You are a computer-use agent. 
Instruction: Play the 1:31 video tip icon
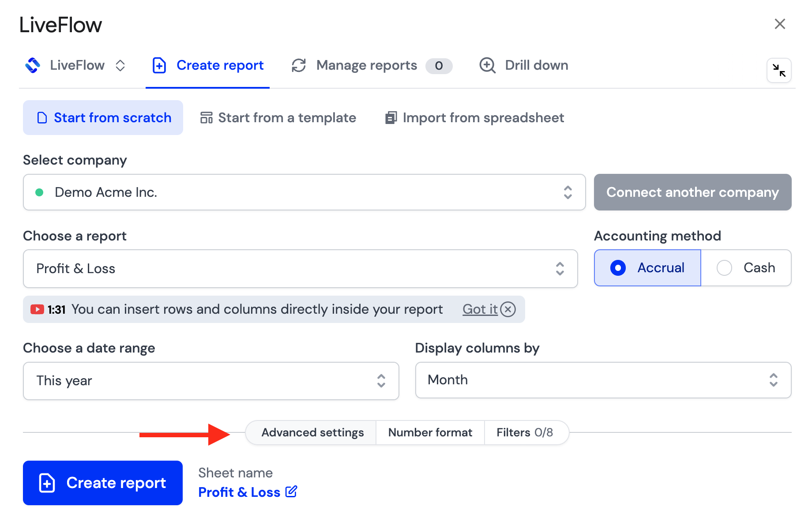[37, 309]
